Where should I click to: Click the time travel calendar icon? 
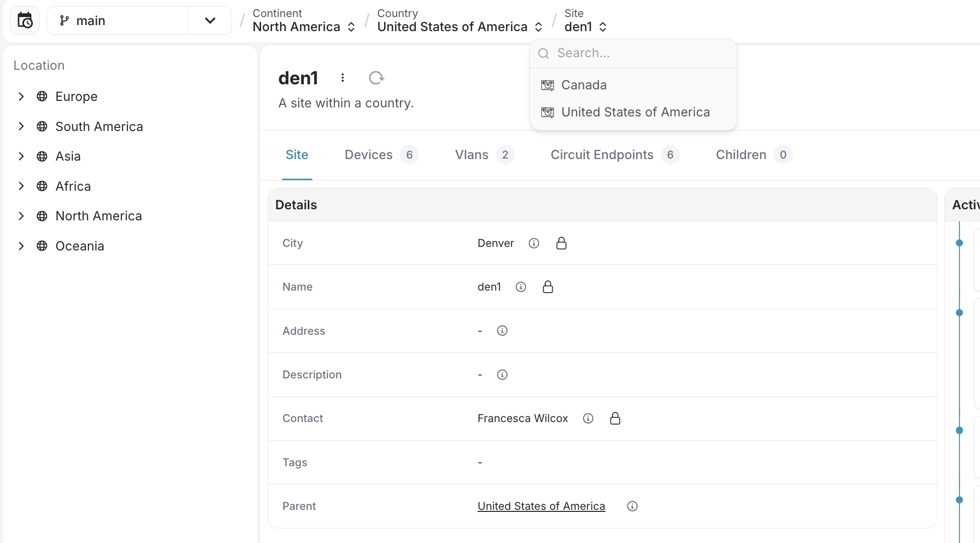coord(25,21)
